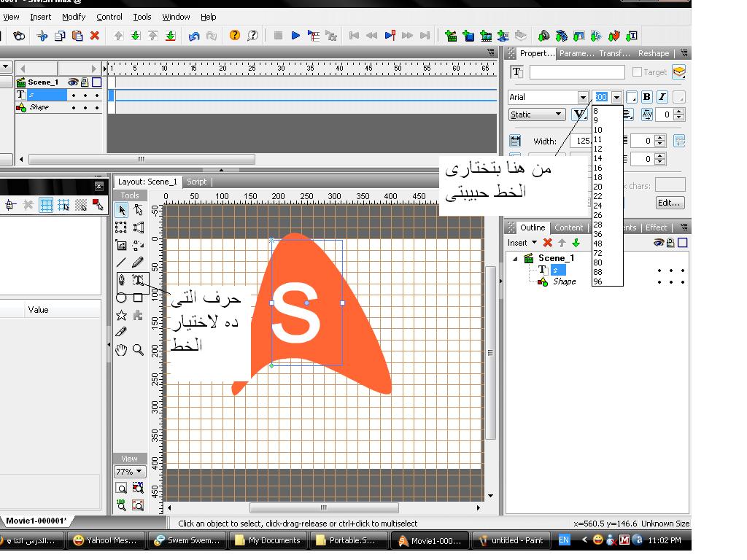Activate the Hand pan tool
Image resolution: width=747 pixels, height=560 pixels.
point(122,350)
